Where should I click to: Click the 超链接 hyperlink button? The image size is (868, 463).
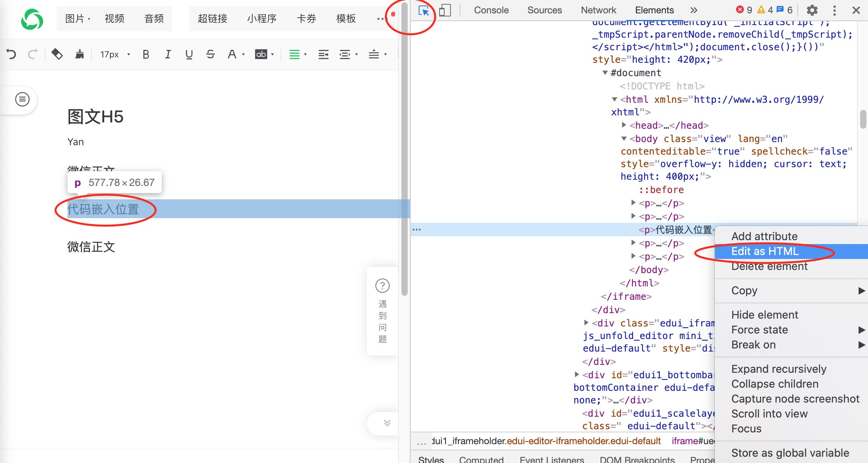[x=212, y=18]
